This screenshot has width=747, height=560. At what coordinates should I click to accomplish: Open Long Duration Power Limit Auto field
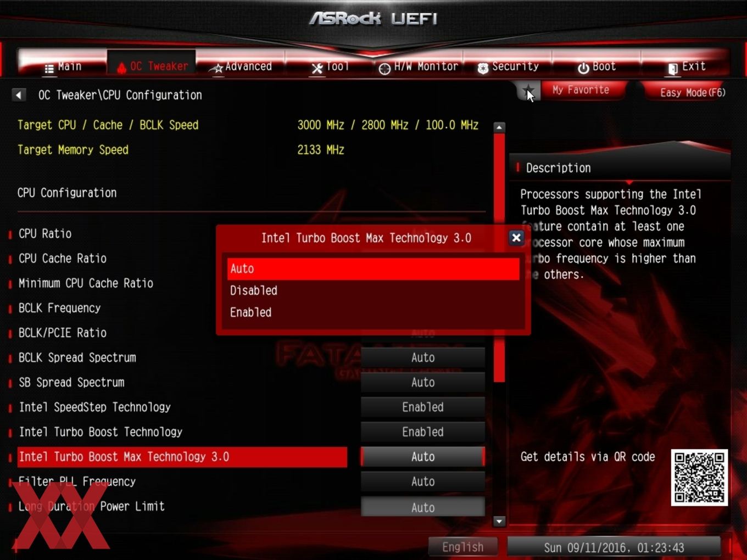point(423,507)
